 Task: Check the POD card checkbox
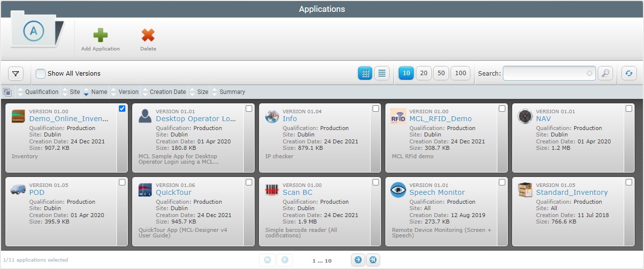[122, 182]
